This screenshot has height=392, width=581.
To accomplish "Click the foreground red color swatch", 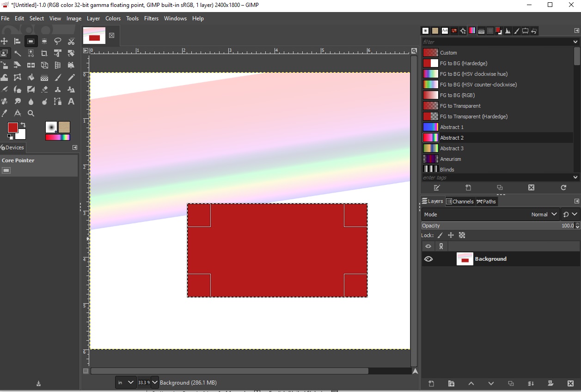I will pyautogui.click(x=12, y=128).
